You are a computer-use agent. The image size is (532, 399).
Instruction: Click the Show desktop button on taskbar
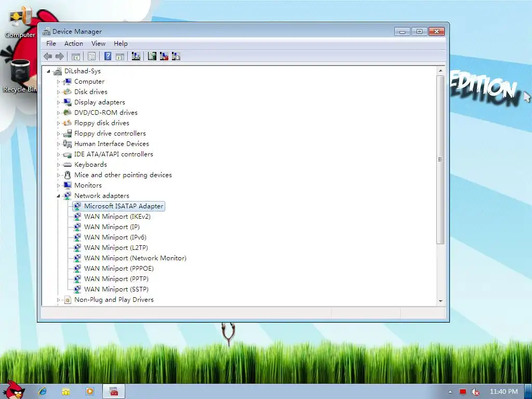click(x=528, y=392)
